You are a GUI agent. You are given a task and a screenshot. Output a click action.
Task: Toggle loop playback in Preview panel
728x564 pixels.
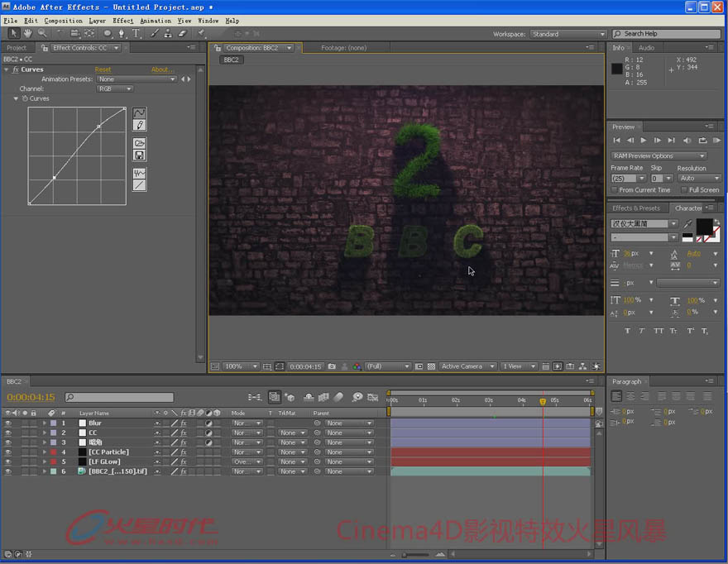click(x=702, y=141)
